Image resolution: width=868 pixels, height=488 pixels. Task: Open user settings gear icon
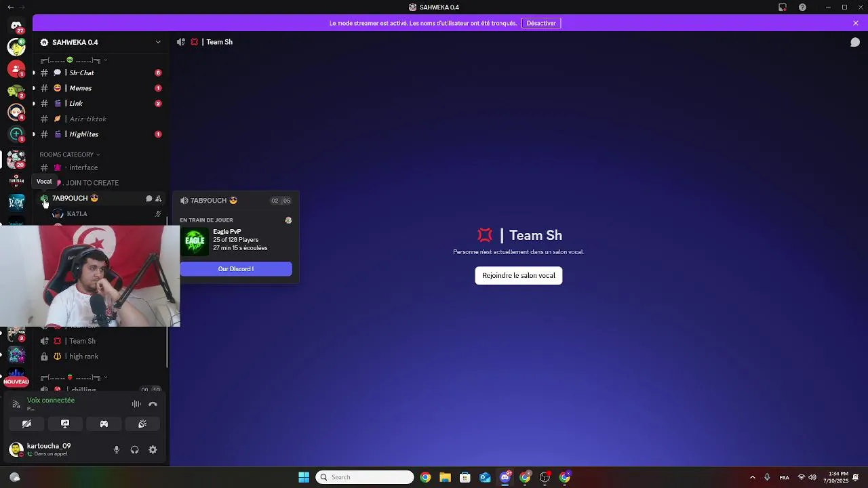pyautogui.click(x=153, y=449)
